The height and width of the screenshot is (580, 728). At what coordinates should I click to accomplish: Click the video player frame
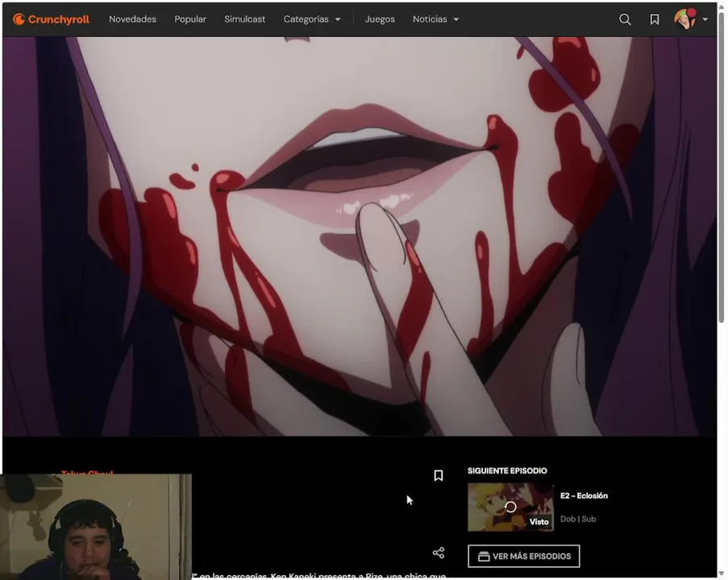point(360,237)
